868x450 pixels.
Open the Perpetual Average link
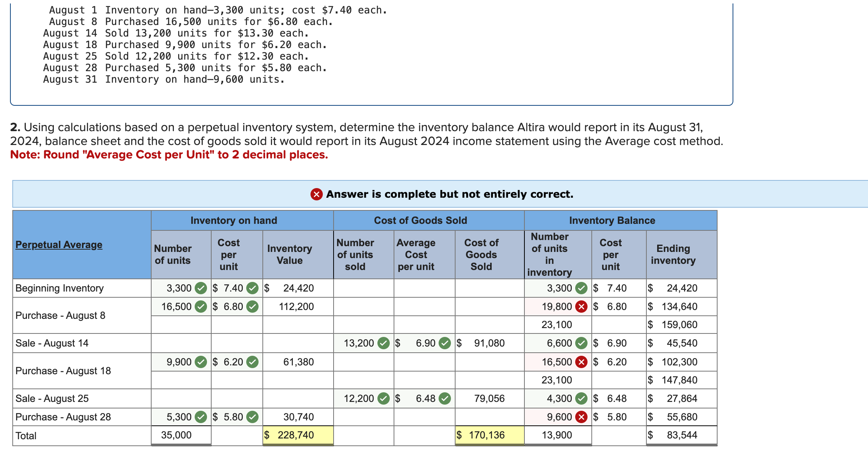58,244
